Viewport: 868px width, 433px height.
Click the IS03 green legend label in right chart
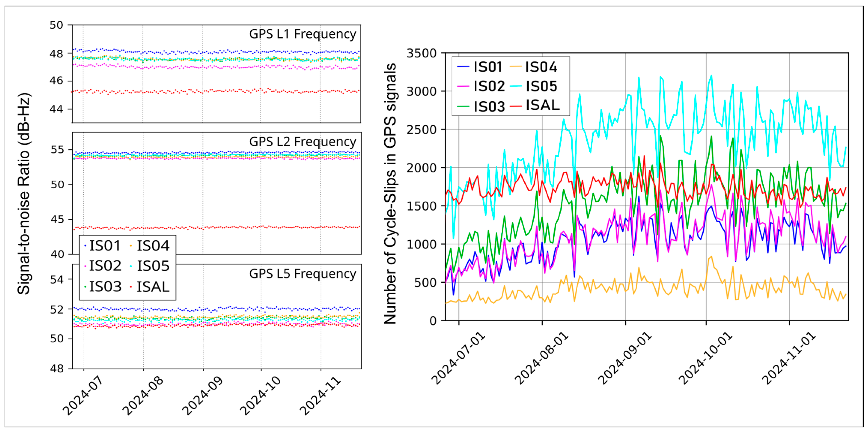coord(489,106)
